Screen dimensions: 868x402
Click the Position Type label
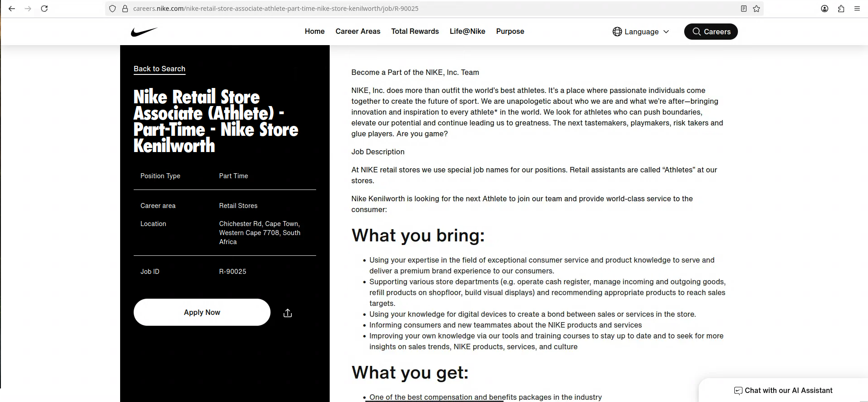pyautogui.click(x=160, y=176)
